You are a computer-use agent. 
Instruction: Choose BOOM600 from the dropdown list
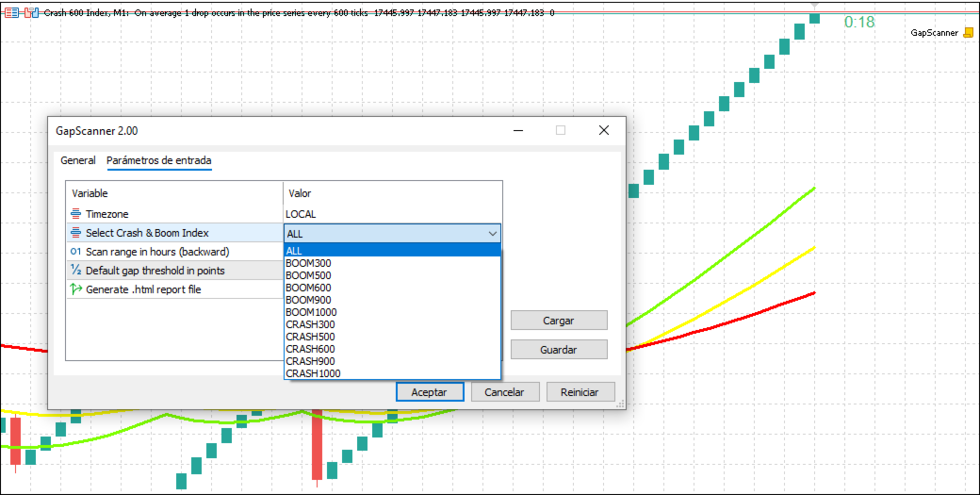(392, 288)
